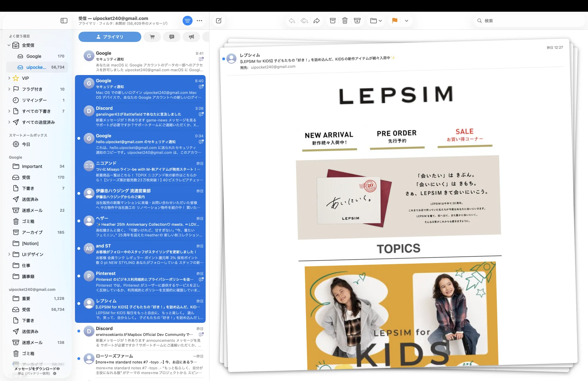
Task: Select the プライマリ category tab
Action: pyautogui.click(x=110, y=37)
